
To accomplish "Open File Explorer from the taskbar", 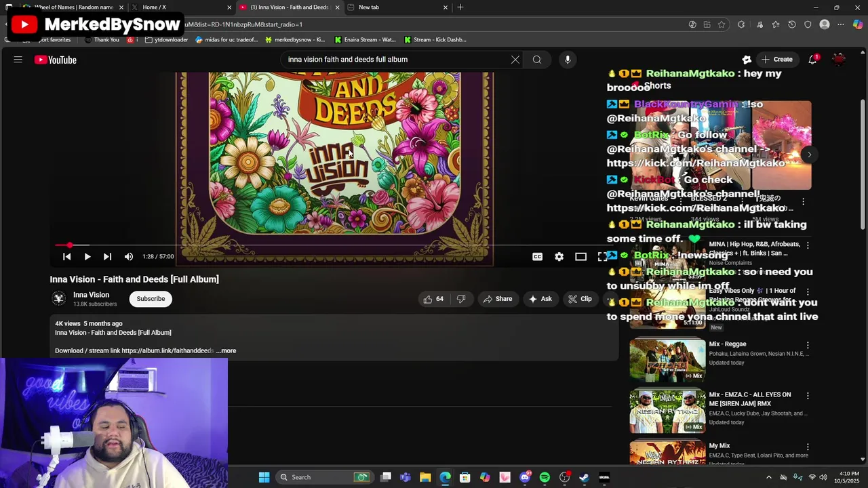I will pyautogui.click(x=425, y=477).
